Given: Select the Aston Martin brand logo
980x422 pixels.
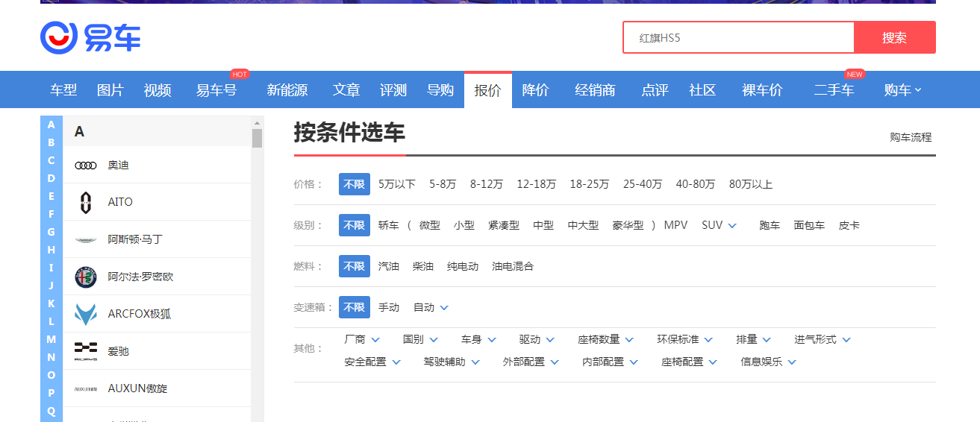Looking at the screenshot, I should tap(86, 239).
